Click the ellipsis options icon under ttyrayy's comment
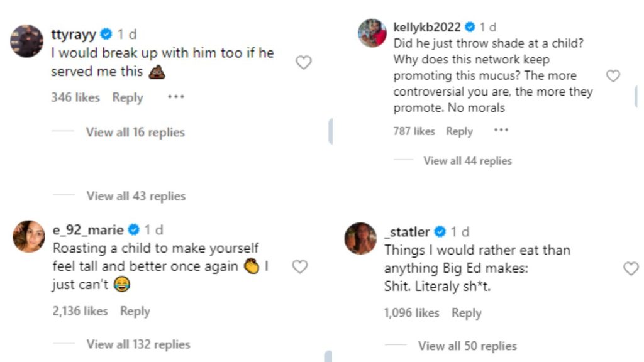This screenshot has width=644, height=362. click(176, 96)
